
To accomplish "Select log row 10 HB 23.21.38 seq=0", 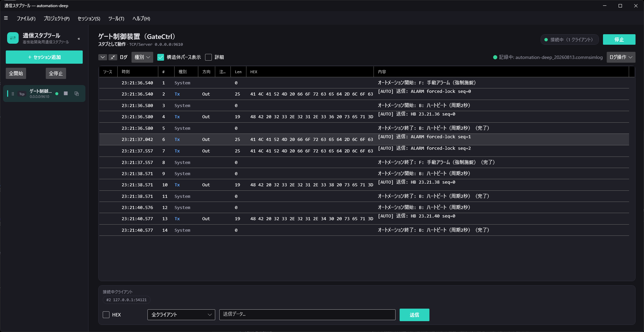I will pos(364,185).
